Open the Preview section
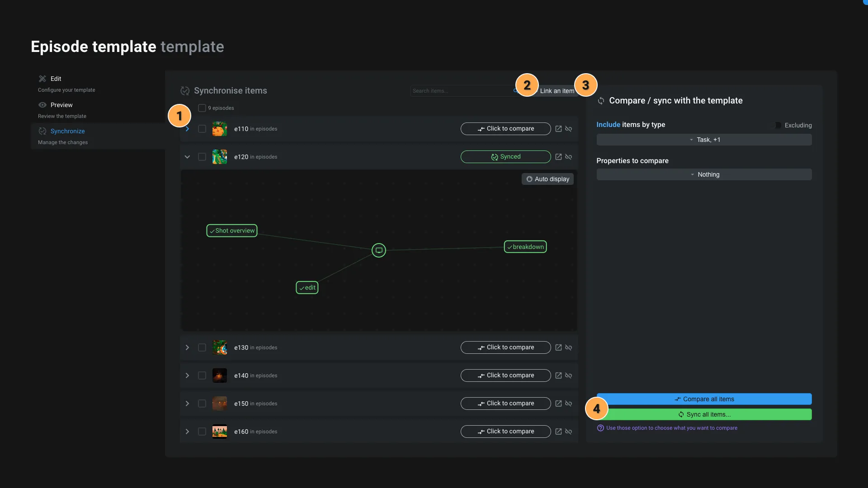Viewport: 868px width, 488px height. click(x=61, y=105)
